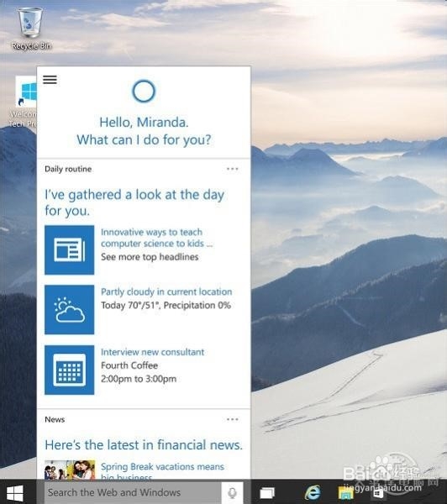Click the Search the Web and Windows box
This screenshot has height=504, width=447.
coord(133,492)
